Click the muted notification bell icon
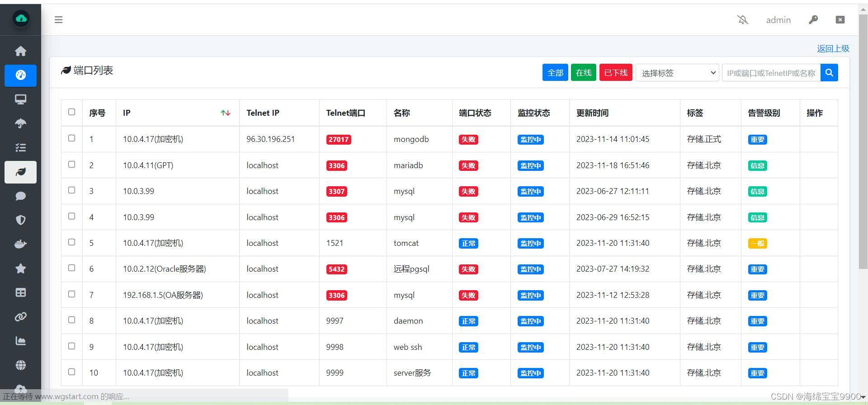Image resolution: width=868 pixels, height=405 pixels. (x=743, y=20)
